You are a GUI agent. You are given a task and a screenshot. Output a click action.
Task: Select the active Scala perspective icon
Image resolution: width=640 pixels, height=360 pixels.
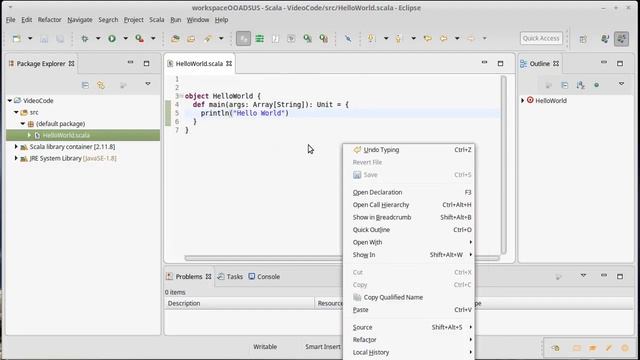tap(622, 39)
